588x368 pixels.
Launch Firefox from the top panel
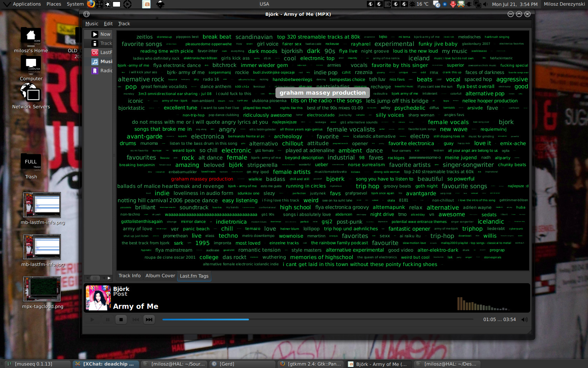tap(91, 4)
